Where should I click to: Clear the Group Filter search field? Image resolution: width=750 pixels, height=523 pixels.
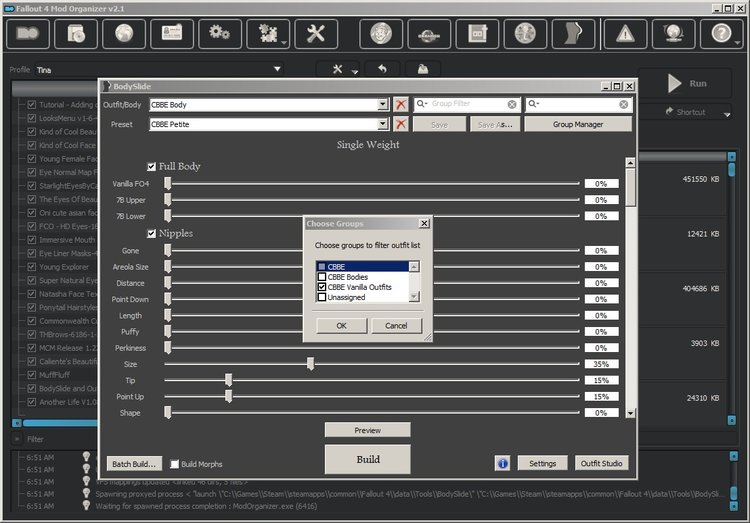coord(512,104)
